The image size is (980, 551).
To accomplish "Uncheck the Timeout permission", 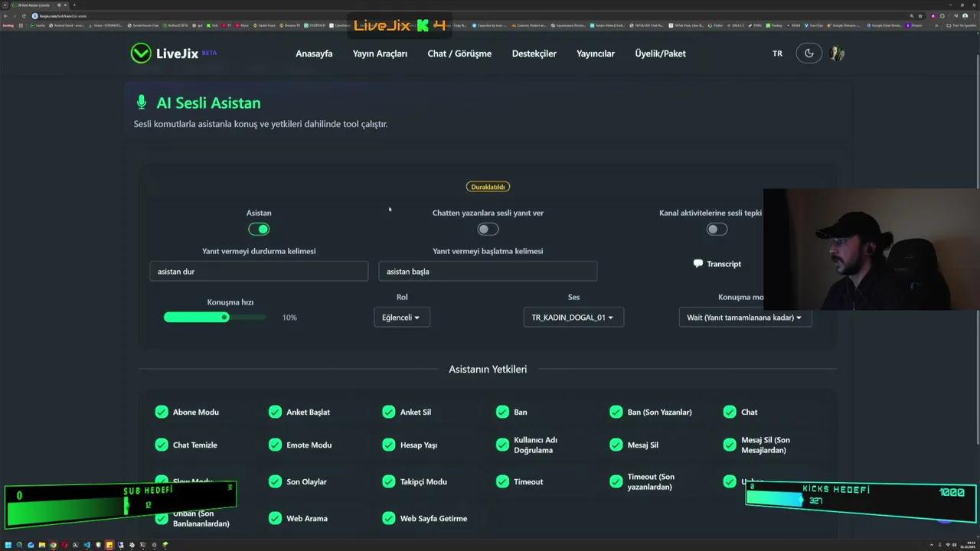I will [502, 481].
